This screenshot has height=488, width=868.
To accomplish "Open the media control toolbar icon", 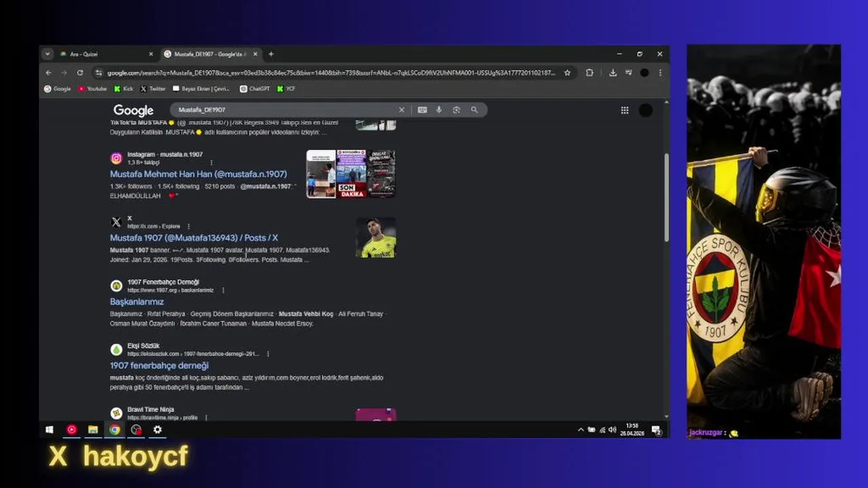I will coord(629,73).
